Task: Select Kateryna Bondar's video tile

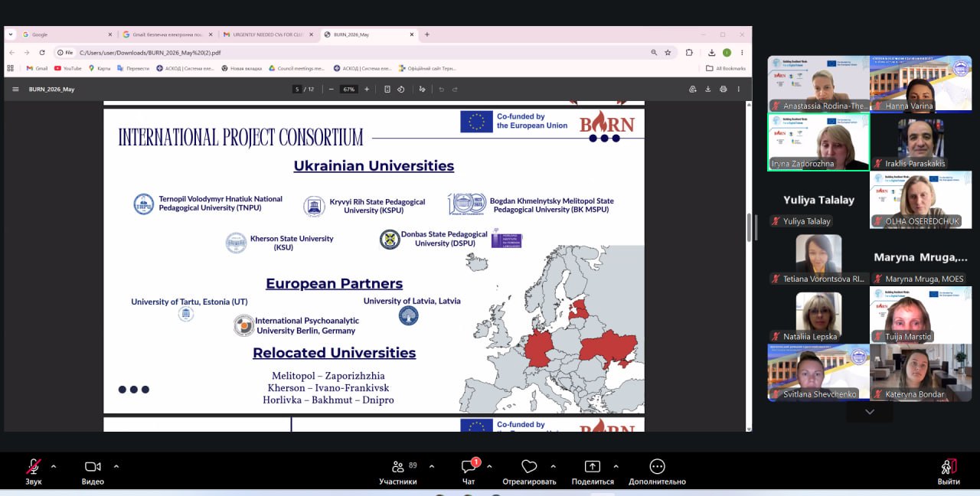Action: click(921, 372)
